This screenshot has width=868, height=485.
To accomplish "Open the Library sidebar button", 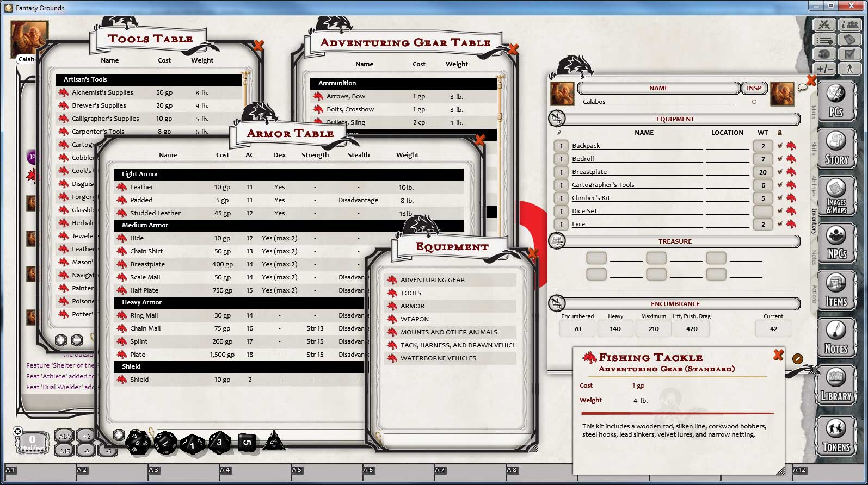I will tap(836, 386).
